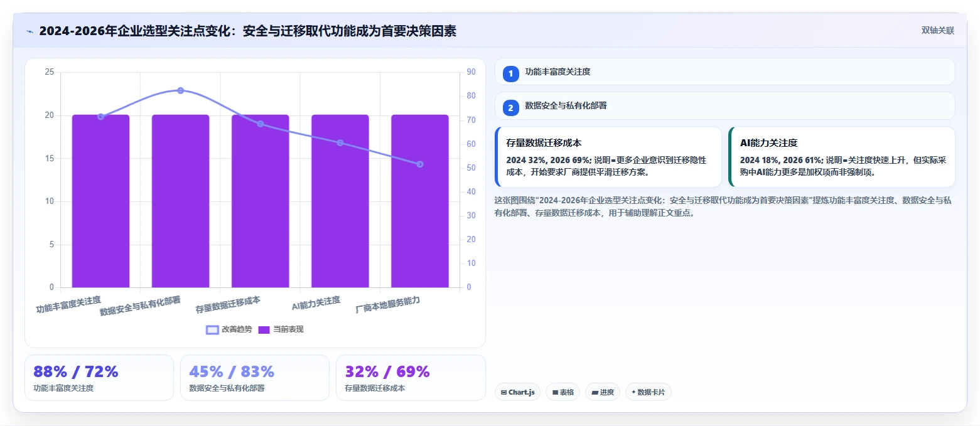Select the 表格 tag
The width and height of the screenshot is (980, 426).
(x=563, y=392)
